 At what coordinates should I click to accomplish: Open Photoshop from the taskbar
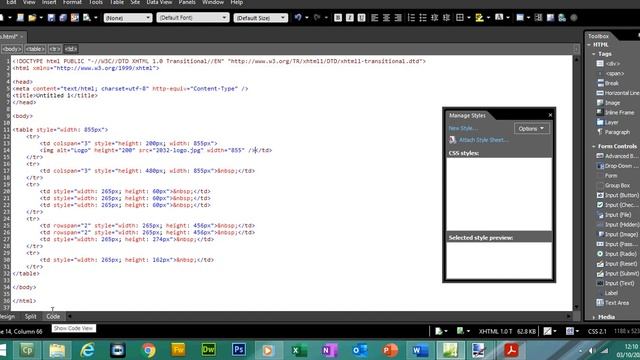pos(239,350)
